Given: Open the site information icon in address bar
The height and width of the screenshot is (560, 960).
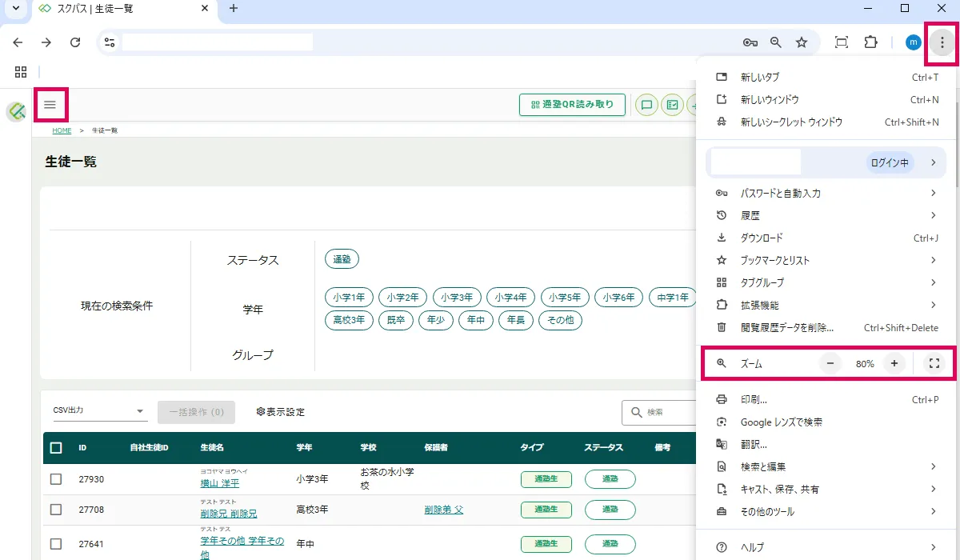Looking at the screenshot, I should [x=110, y=42].
